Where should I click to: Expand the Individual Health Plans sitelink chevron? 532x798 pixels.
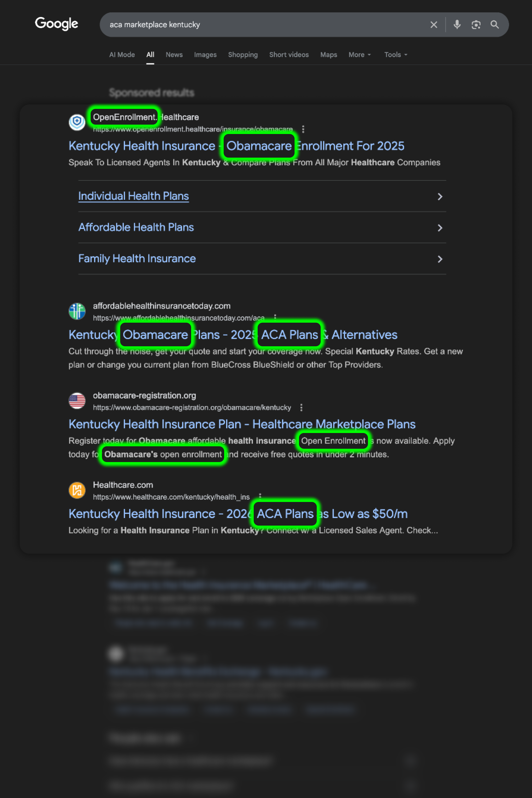pyautogui.click(x=440, y=197)
